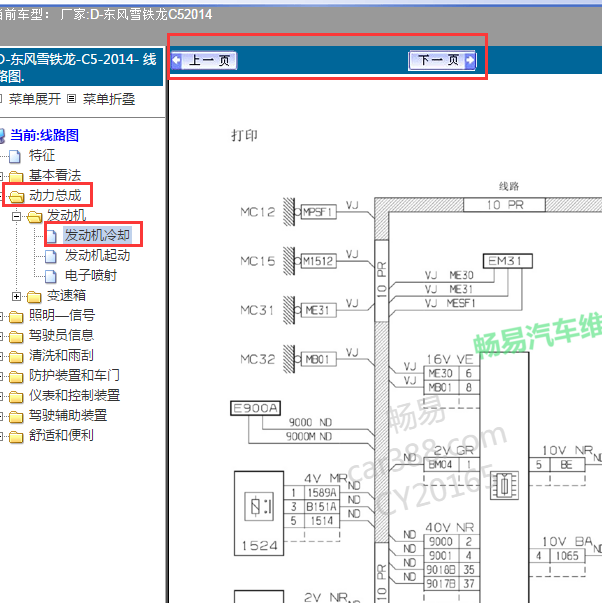This screenshot has height=603, width=602.
Task: Open the 防护装置和车门 folder
Action: point(74,375)
